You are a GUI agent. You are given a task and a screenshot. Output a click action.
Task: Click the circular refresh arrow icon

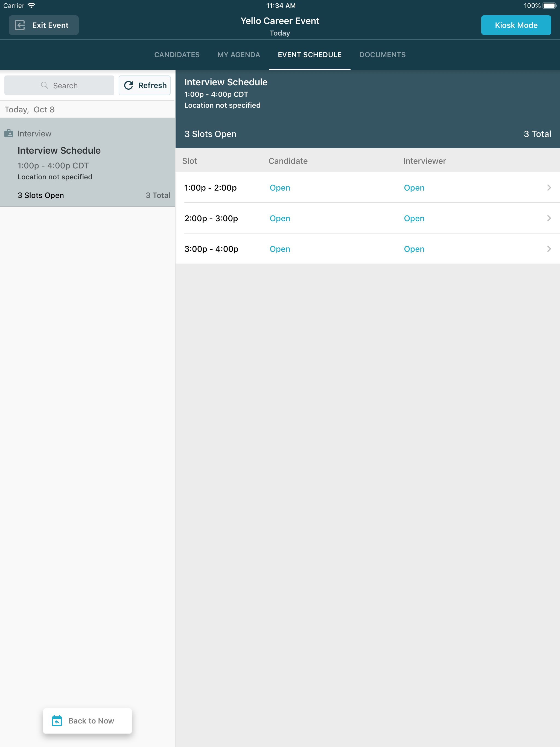click(x=129, y=85)
